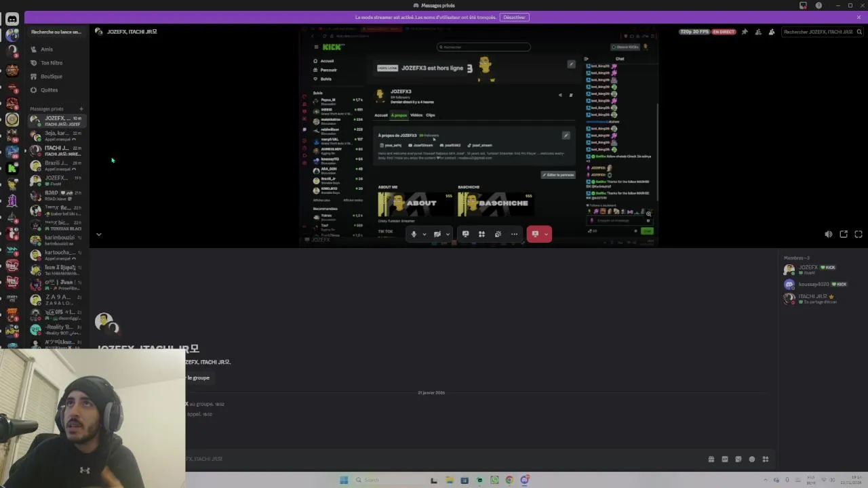
Task: Open the Kick hamburger menu in stream
Action: (316, 47)
